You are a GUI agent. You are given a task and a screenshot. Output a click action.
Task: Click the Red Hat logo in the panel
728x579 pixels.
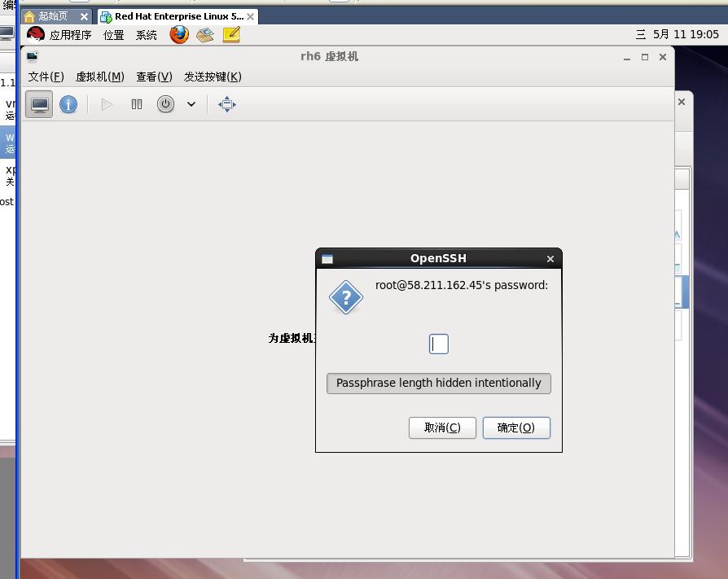(36, 35)
